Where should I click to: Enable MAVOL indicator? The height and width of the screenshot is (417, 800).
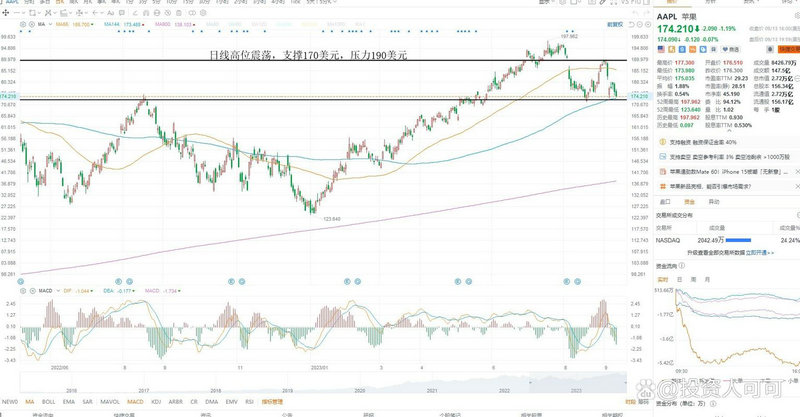tap(110, 402)
